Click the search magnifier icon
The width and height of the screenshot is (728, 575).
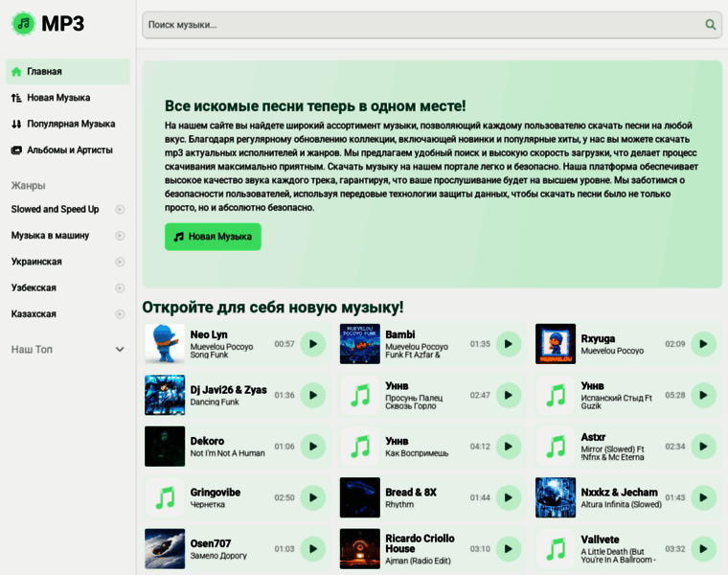[x=710, y=25]
